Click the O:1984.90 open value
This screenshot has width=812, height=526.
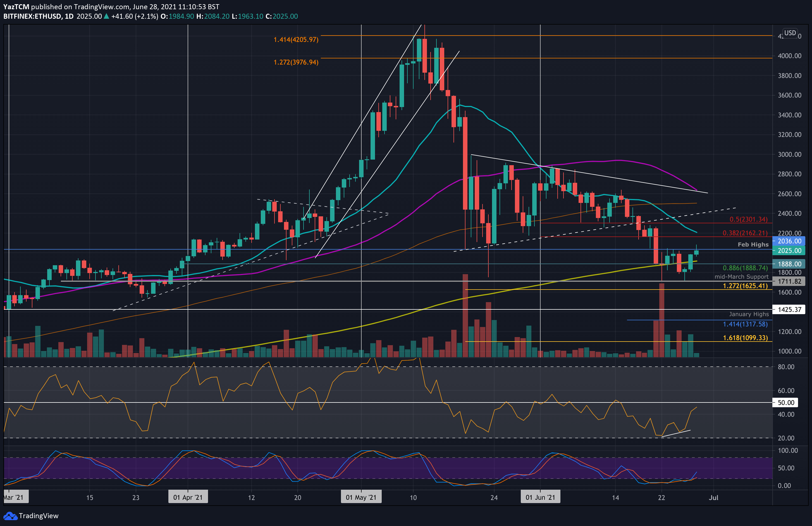click(x=177, y=16)
